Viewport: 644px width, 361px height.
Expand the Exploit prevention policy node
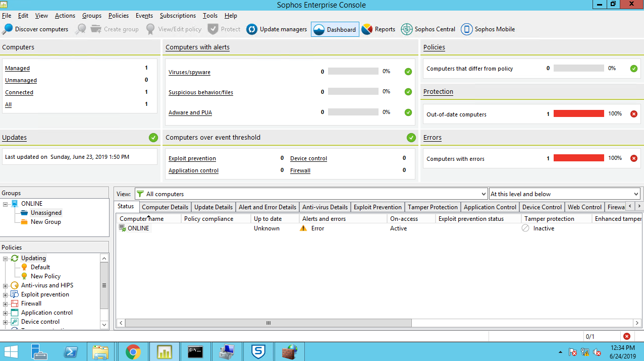[6, 294]
